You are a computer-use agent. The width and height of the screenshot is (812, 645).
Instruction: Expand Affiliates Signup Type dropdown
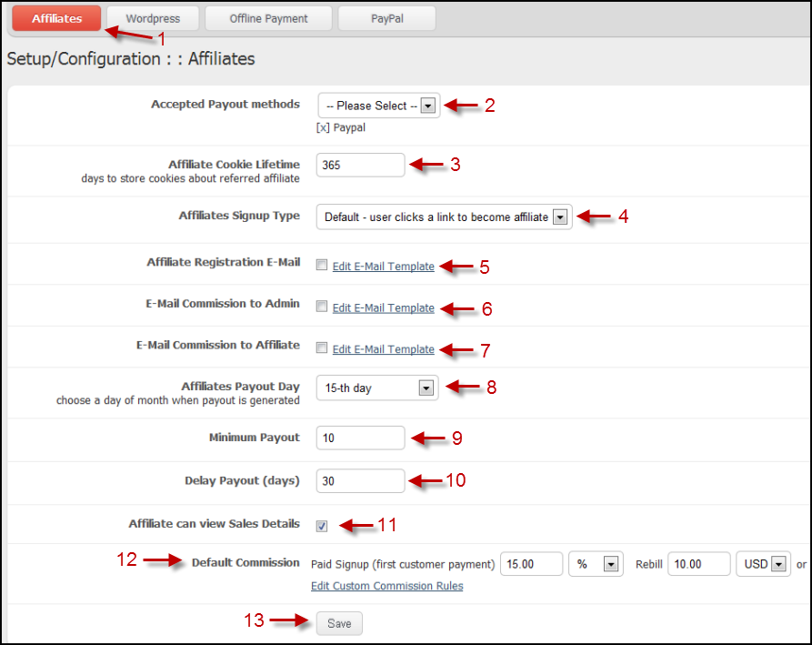[445, 217]
